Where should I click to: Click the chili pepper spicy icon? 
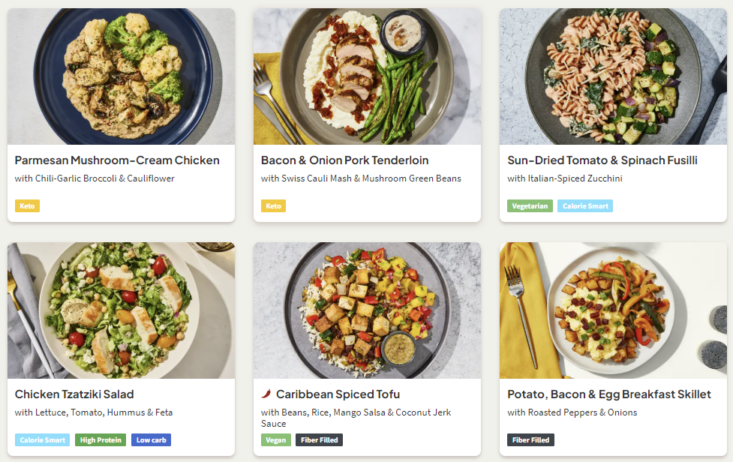pyautogui.click(x=266, y=394)
